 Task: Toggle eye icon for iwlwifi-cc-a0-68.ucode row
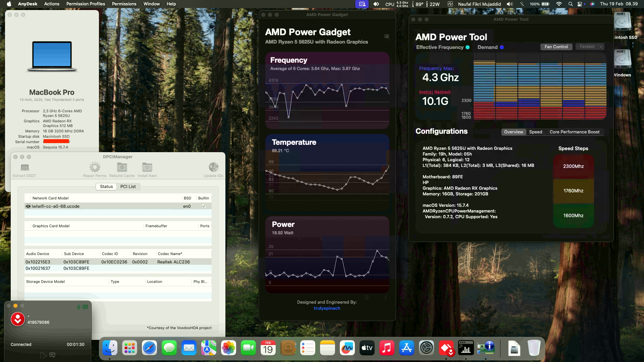[x=28, y=206]
